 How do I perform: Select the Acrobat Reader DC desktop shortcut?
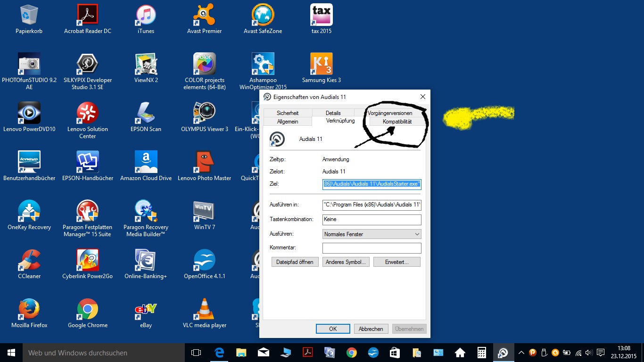(88, 19)
